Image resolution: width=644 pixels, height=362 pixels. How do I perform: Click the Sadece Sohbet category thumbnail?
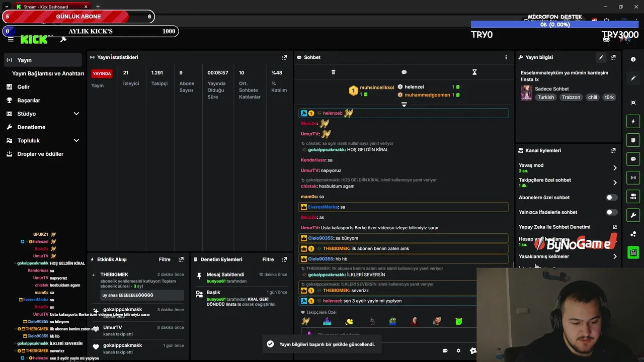pos(526,93)
